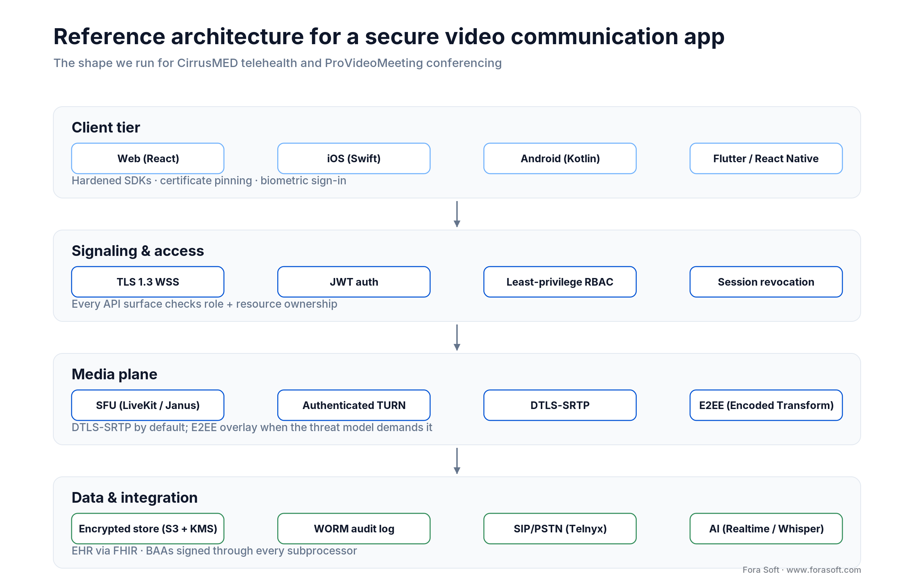
Task: Select the iOS (Swift) box
Action: click(354, 158)
